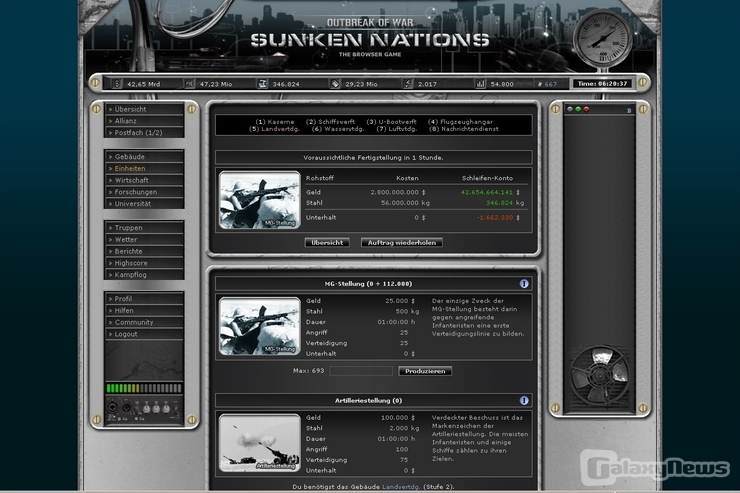740x493 pixels.
Task: Click the energy icon beside 2.017
Action: [x=408, y=84]
